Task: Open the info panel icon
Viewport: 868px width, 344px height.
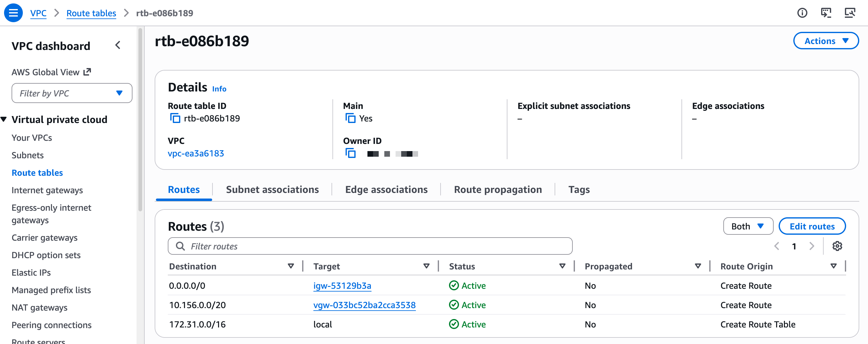Action: click(802, 13)
